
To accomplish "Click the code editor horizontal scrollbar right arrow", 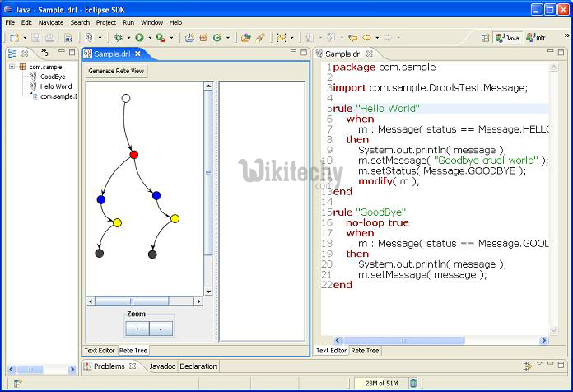I will (x=543, y=340).
